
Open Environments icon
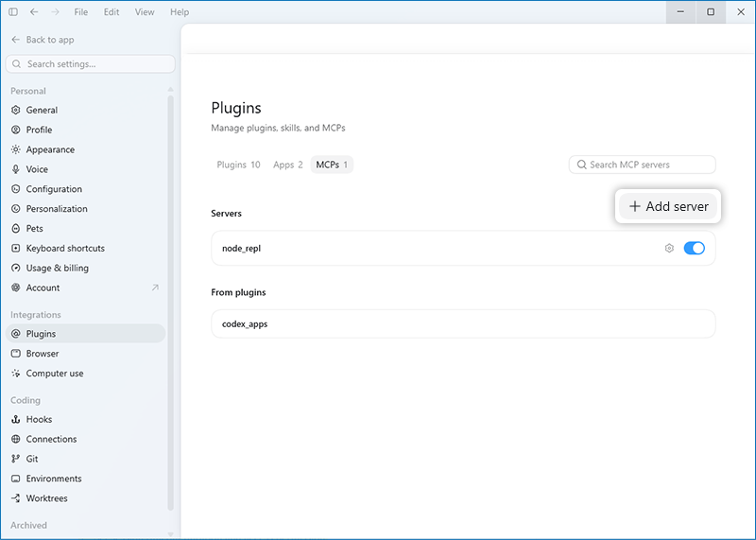pyautogui.click(x=16, y=479)
